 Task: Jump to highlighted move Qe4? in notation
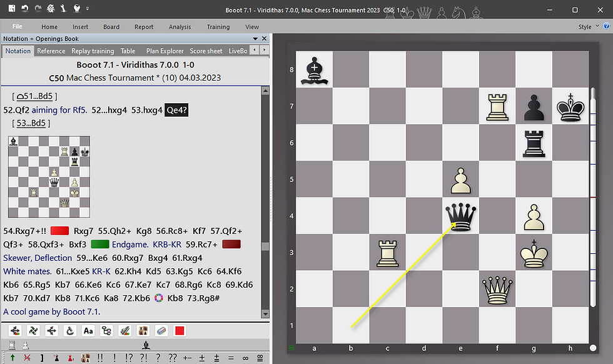coord(176,110)
